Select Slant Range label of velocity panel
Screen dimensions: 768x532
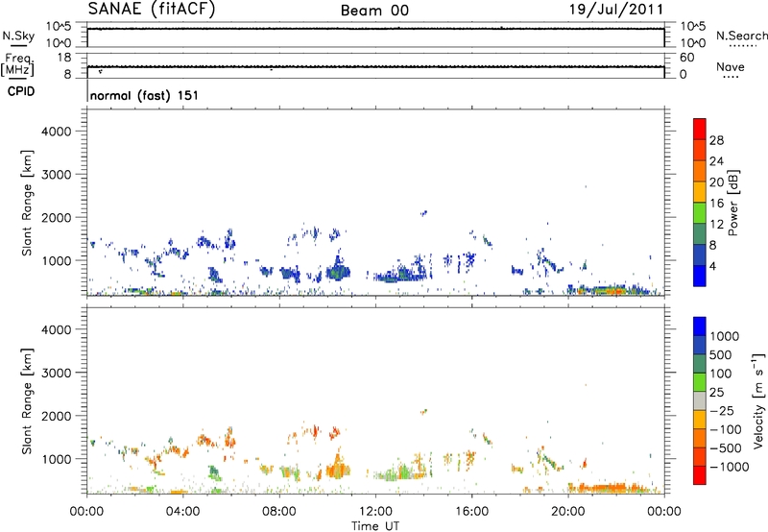(x=27, y=401)
